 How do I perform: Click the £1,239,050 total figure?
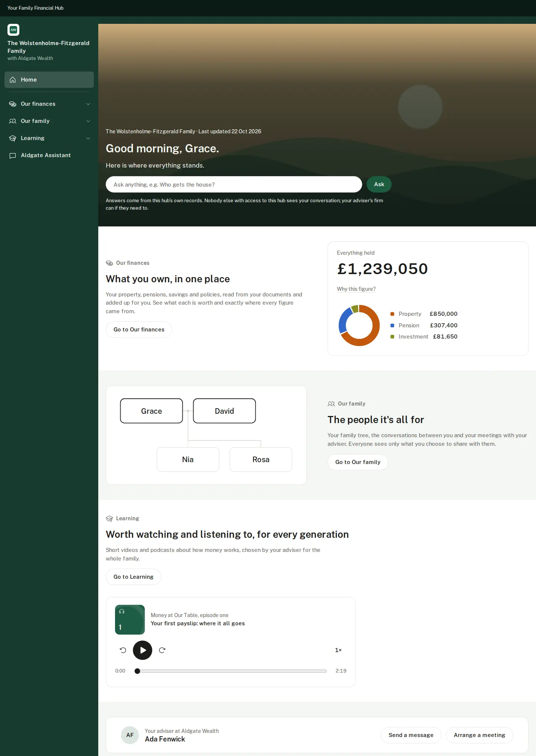pyautogui.click(x=383, y=269)
